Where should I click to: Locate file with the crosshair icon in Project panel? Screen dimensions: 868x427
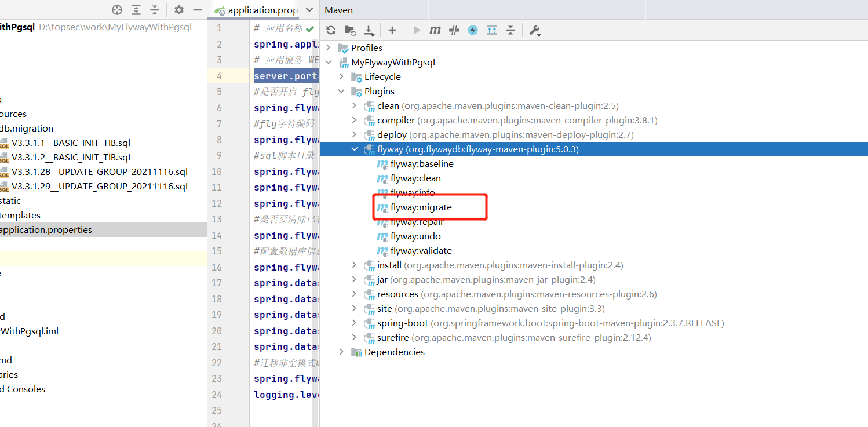pyautogui.click(x=116, y=10)
